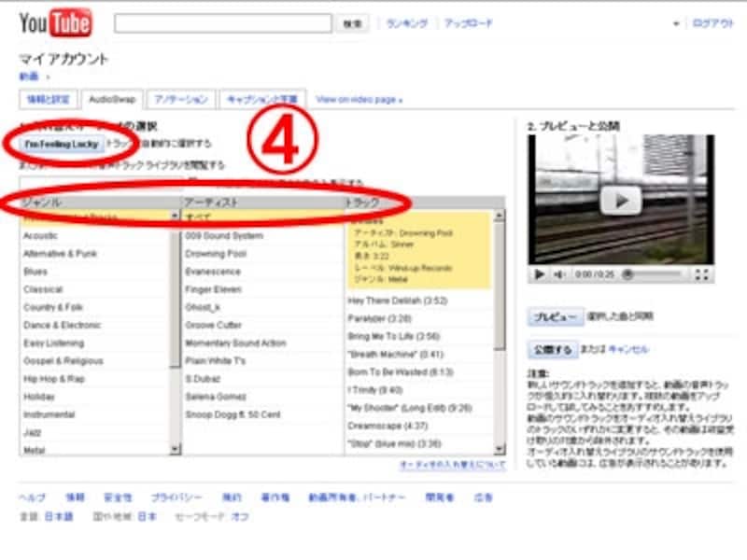This screenshot has width=747, height=560.
Task: Pick the Country & Folk genre
Action: (x=53, y=307)
